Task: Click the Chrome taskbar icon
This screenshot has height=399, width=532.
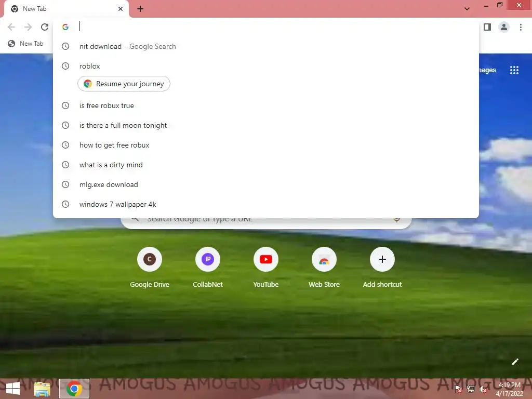Action: coord(74,389)
